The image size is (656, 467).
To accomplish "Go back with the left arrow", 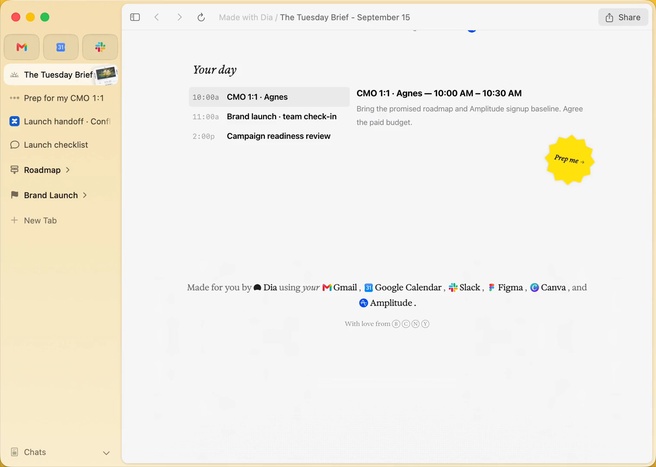I will (156, 17).
